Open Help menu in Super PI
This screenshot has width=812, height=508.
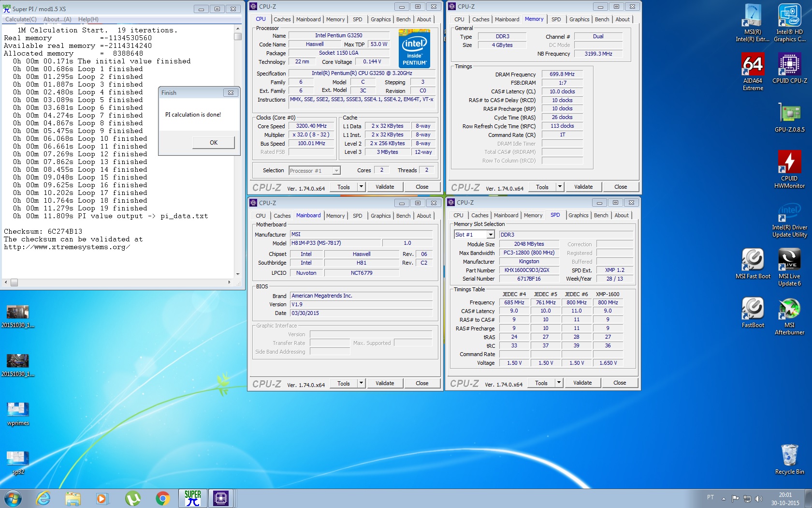(88, 19)
